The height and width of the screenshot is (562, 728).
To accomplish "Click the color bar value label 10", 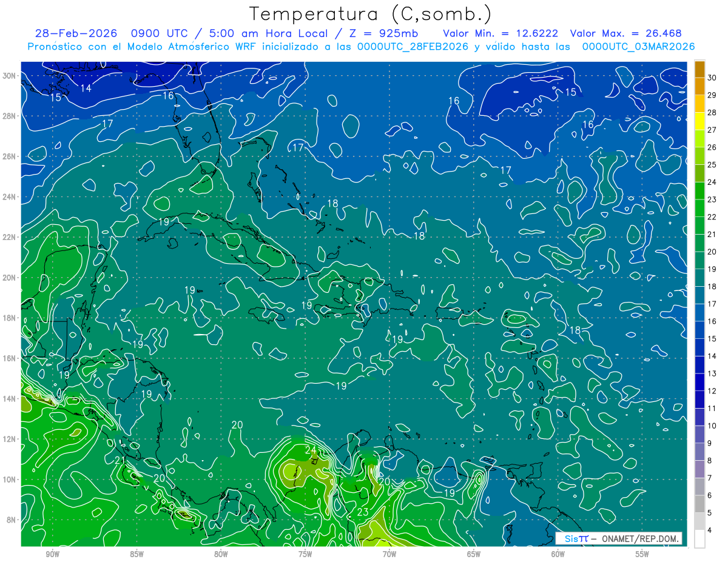I will 712,426.
